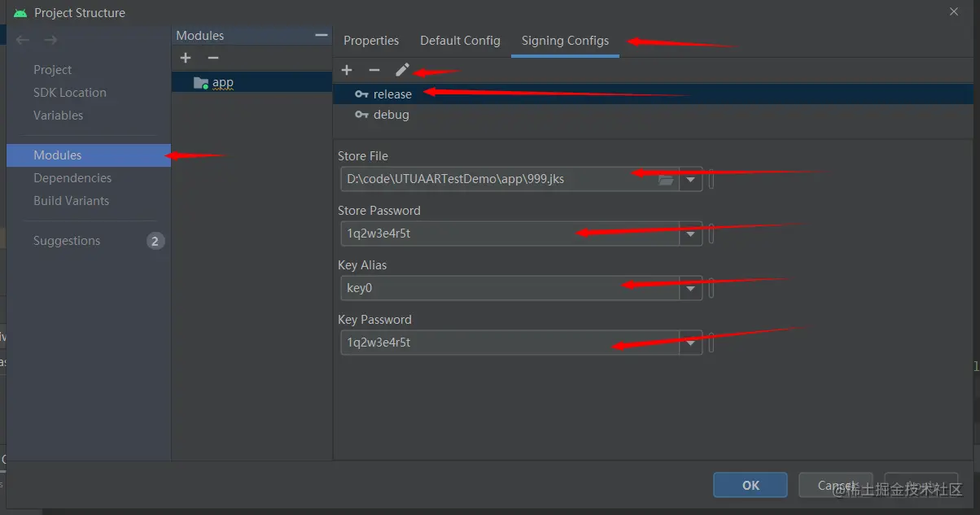
Task: Click the Modules panel header text
Action: pos(200,35)
